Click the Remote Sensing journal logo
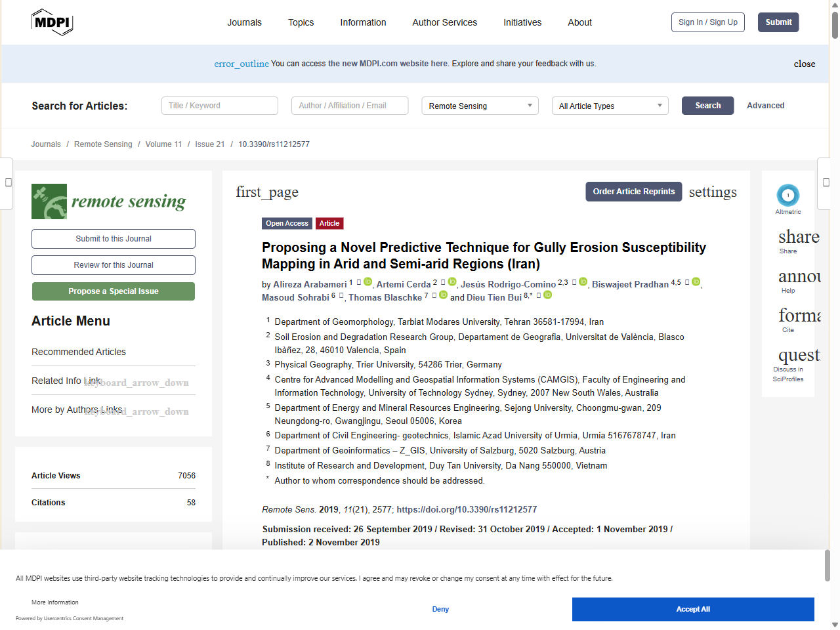The height and width of the screenshot is (630, 840). [x=109, y=201]
